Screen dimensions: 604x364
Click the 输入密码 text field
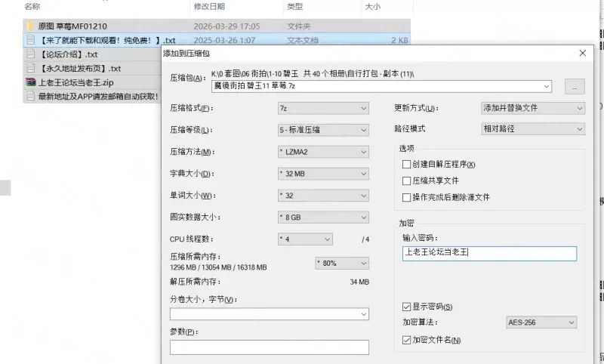pos(489,253)
